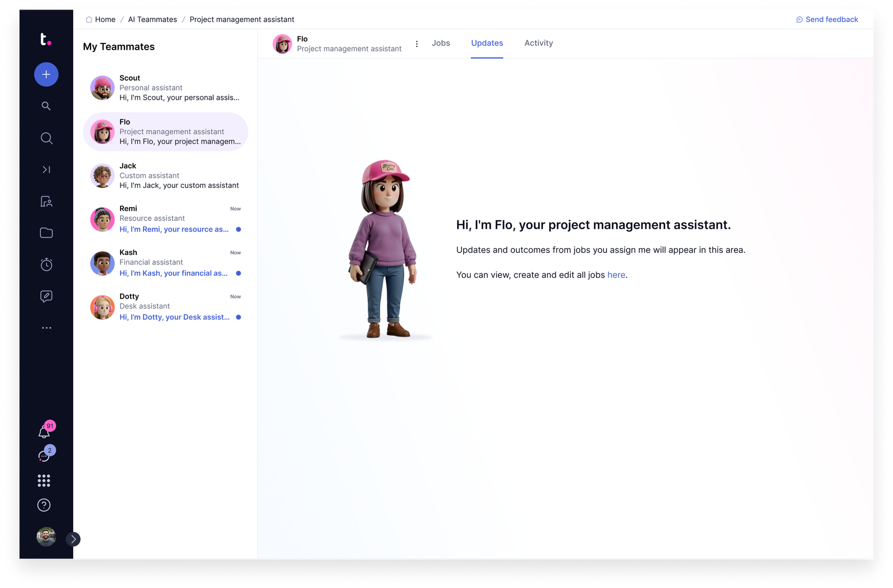Click the speech bubble with pencil icon

point(46,296)
